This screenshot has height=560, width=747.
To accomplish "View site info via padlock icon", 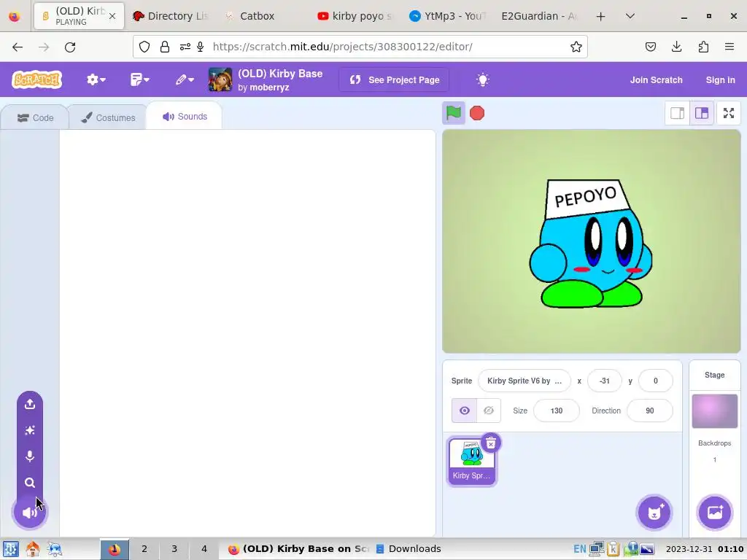I will pyautogui.click(x=165, y=47).
